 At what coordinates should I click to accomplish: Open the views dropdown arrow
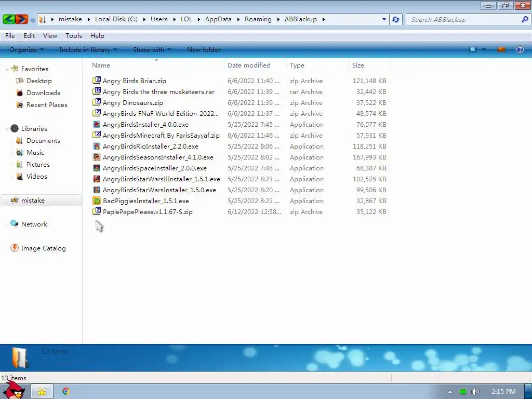point(484,49)
